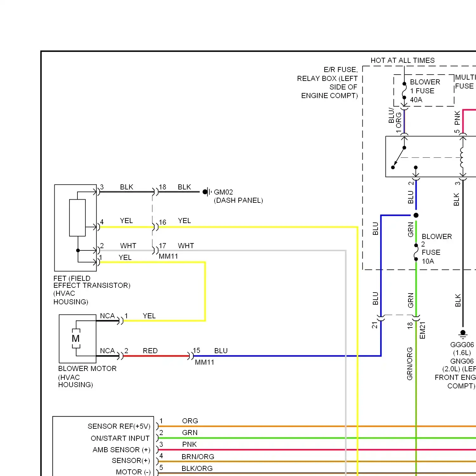Click the WHT label at pin 17
This screenshot has height=476, width=476.
(186, 246)
